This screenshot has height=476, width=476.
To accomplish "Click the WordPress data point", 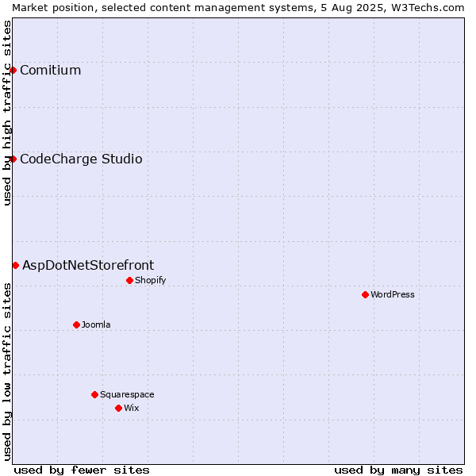I will (x=365, y=295).
